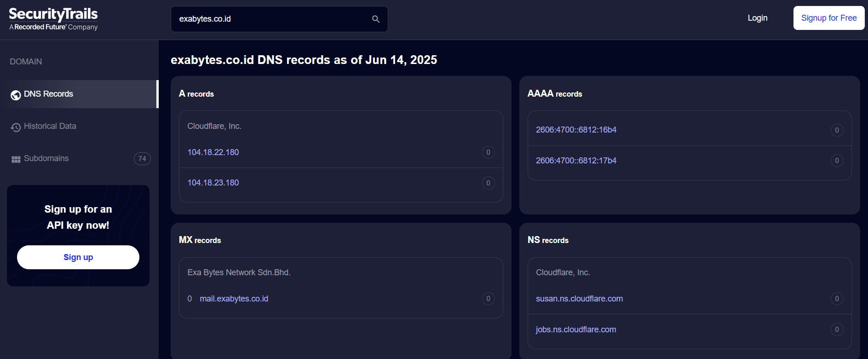Click count badge for 2606:4700::6812:17b4
Viewport: 868px width, 359px height.
[837, 161]
